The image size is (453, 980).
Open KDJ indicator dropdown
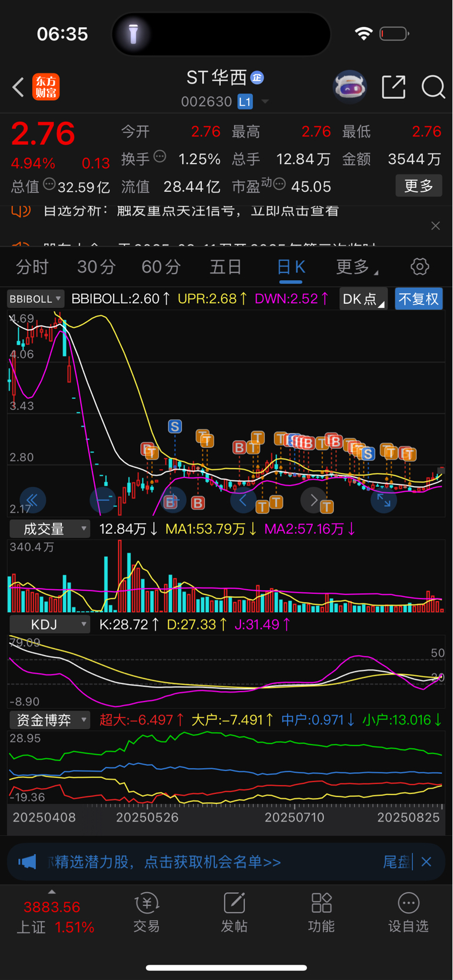[49, 624]
